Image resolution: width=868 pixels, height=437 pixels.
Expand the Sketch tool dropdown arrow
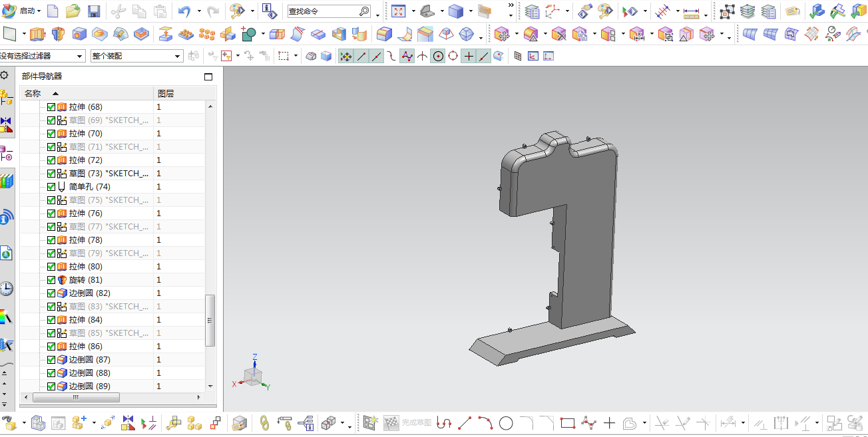25,34
